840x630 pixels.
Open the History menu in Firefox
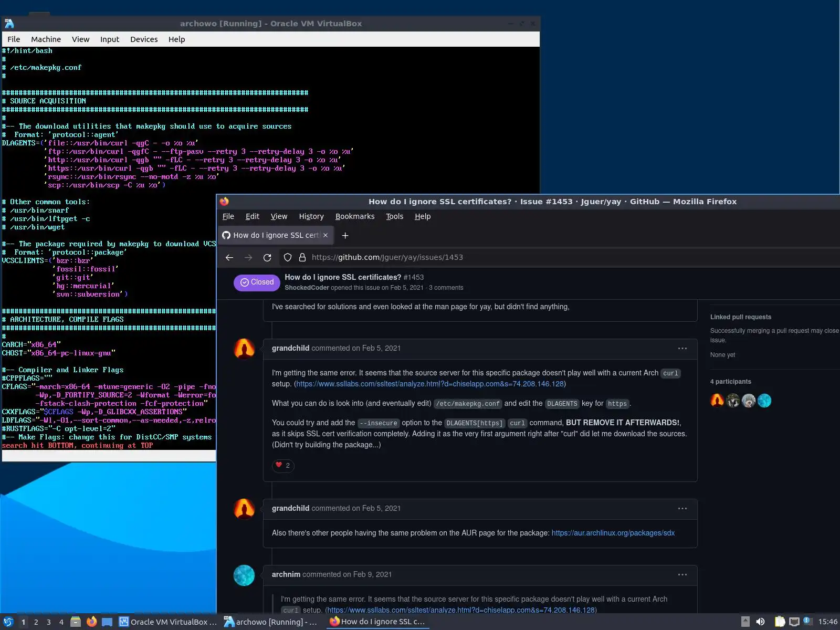pos(311,216)
